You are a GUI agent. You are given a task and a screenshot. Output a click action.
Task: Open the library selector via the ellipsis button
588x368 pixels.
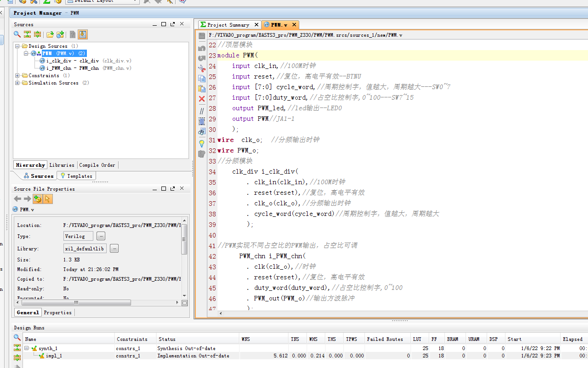[114, 248]
